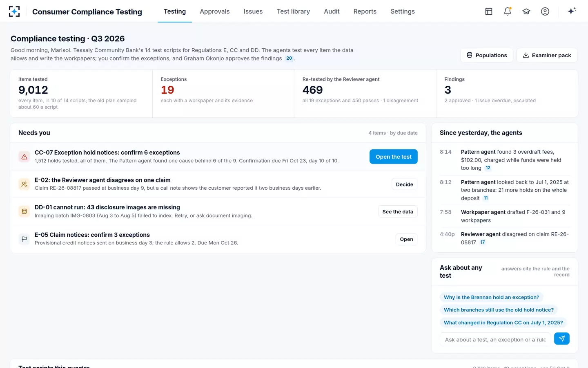Screen dimensions: 588x368
Task: Click the 9,012 Items tested value
Action: pos(33,90)
